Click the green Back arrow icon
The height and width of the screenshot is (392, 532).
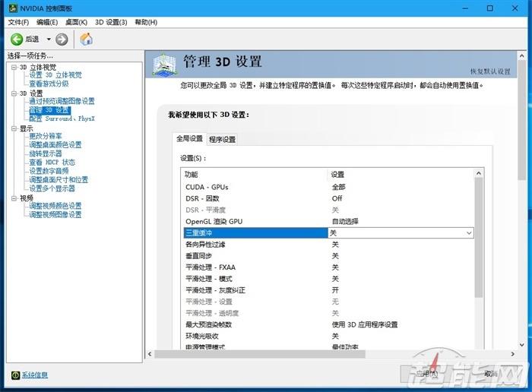tap(17, 40)
